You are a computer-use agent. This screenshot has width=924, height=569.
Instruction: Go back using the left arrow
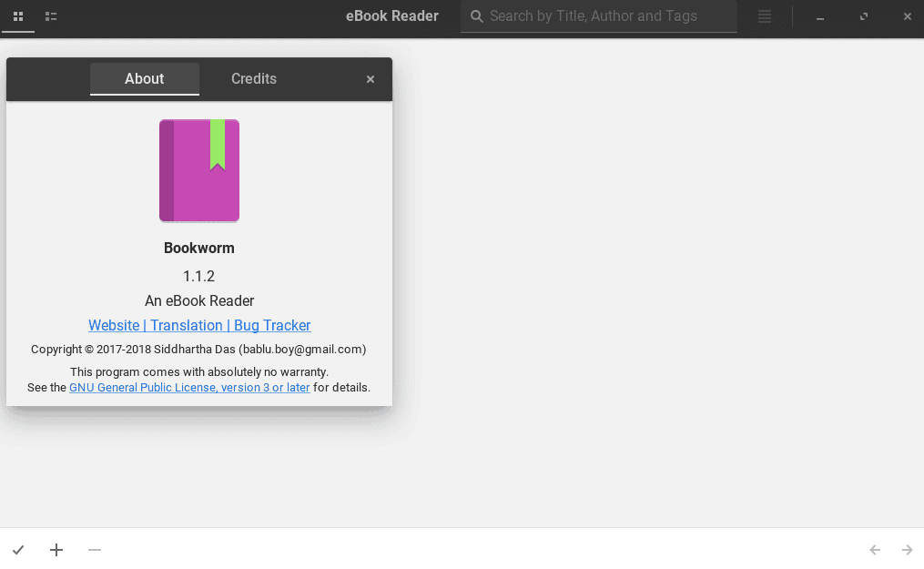pyautogui.click(x=875, y=550)
